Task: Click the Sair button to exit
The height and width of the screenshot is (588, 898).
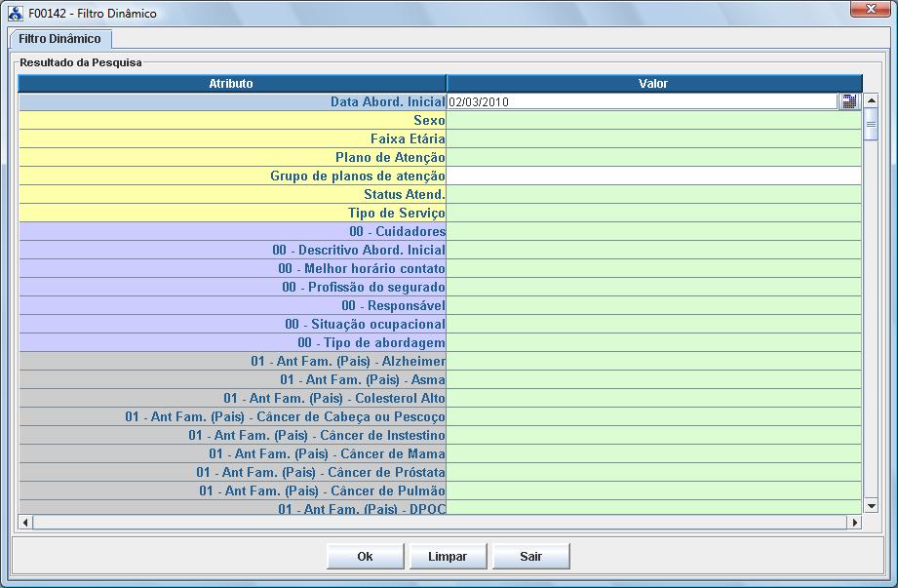Action: 530,557
